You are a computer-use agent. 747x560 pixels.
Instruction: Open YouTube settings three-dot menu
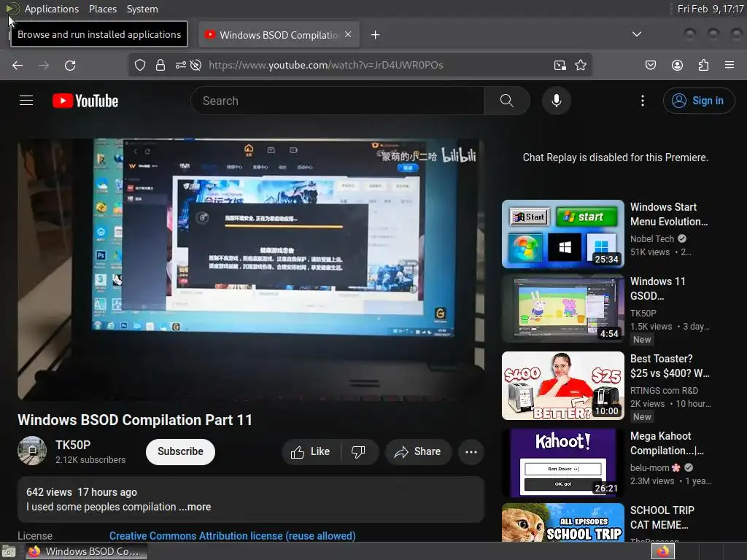(643, 101)
